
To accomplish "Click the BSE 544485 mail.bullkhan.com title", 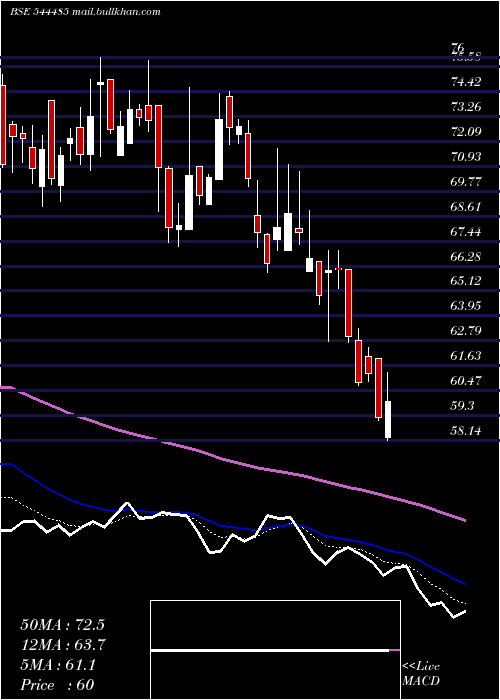I will (x=85, y=12).
